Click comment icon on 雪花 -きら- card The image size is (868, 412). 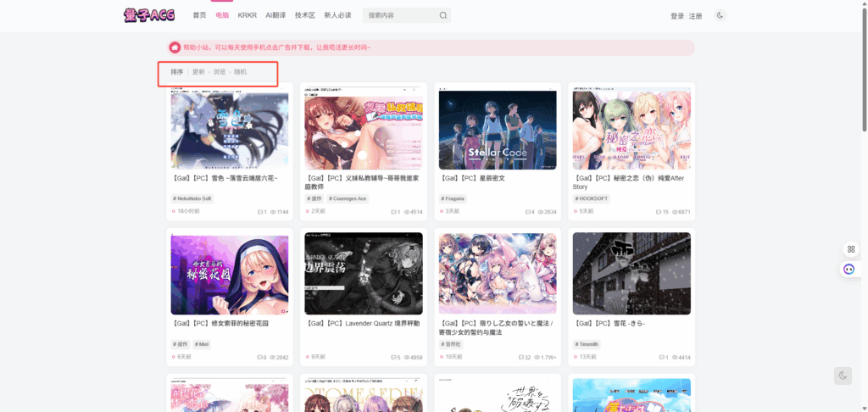point(662,358)
